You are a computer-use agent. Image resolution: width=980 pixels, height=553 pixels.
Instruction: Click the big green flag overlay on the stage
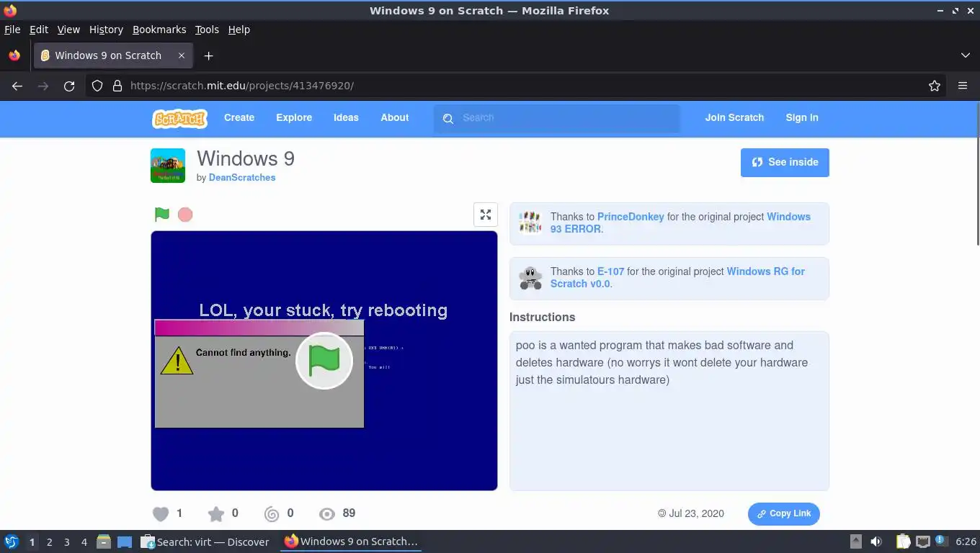point(324,361)
